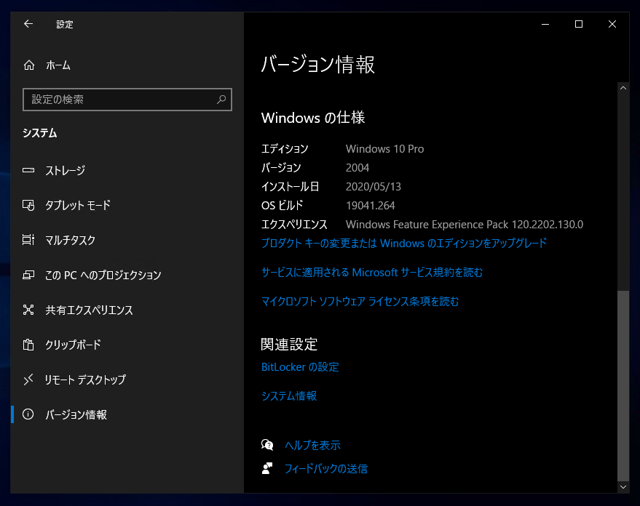Go back with the arrow icon

pyautogui.click(x=28, y=24)
